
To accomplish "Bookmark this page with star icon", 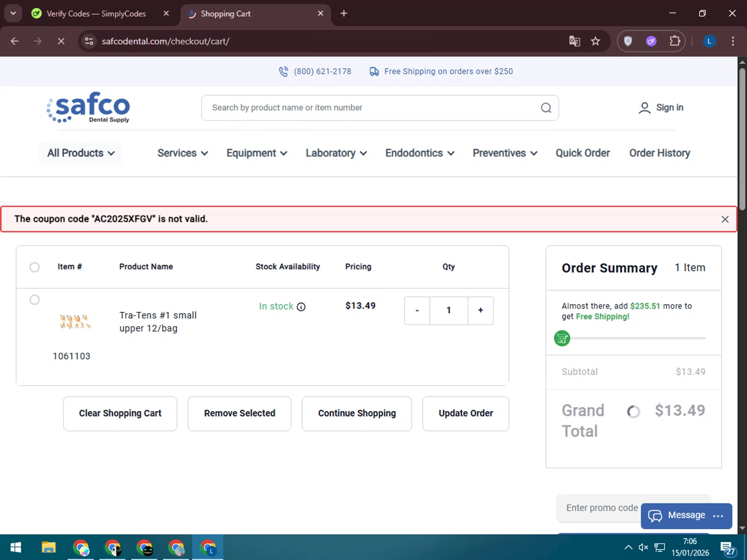I will [x=595, y=41].
